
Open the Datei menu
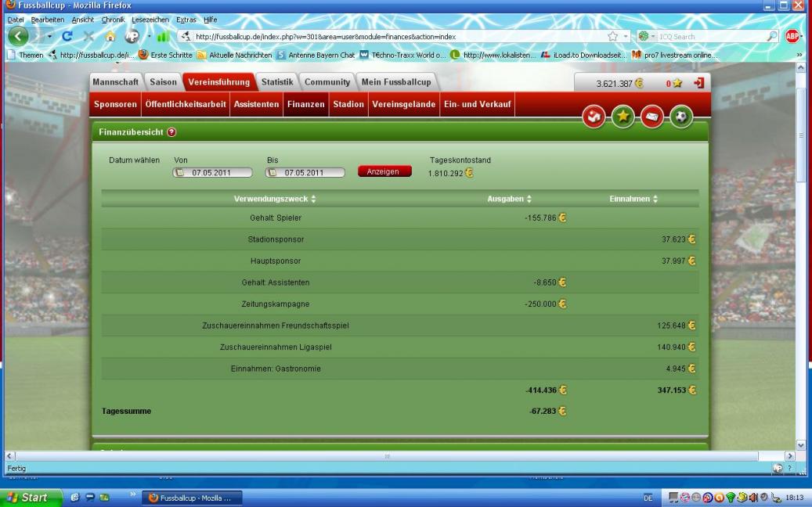coord(16,20)
